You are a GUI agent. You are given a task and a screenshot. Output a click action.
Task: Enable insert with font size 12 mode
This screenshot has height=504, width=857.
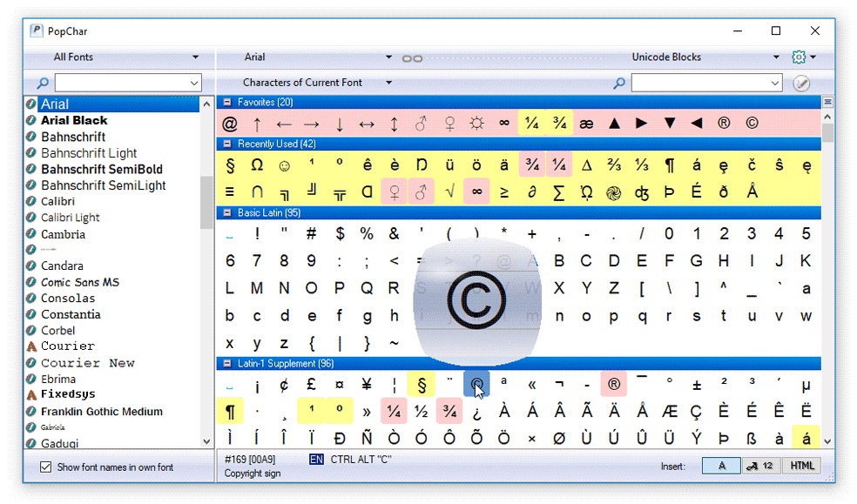pyautogui.click(x=761, y=466)
